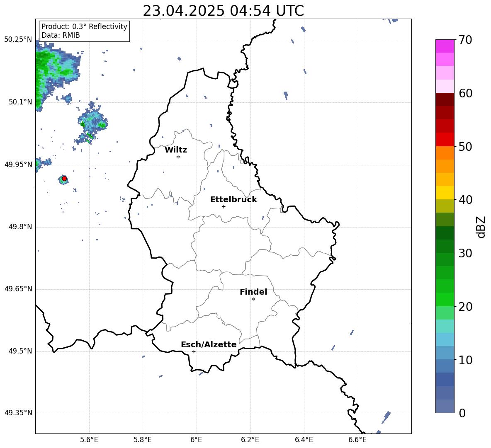Viewport: 491px width, 448px height.
Task: Click the 5.6°E longitude label
Action: click(x=89, y=440)
